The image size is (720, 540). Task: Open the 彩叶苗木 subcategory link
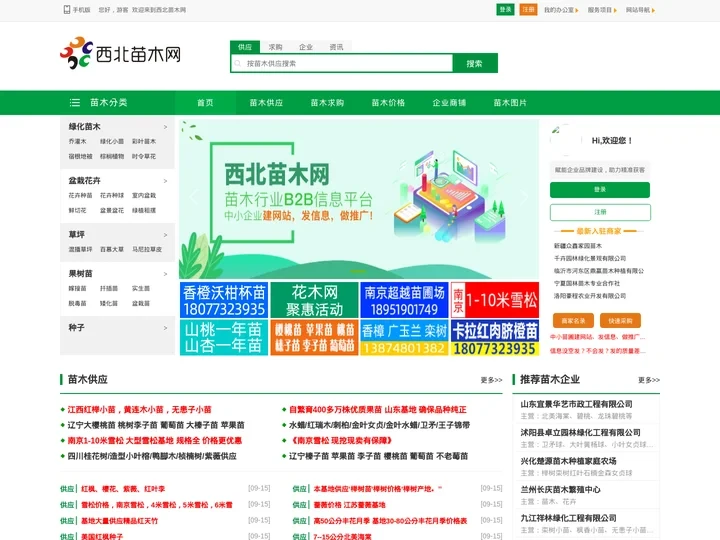tap(144, 141)
